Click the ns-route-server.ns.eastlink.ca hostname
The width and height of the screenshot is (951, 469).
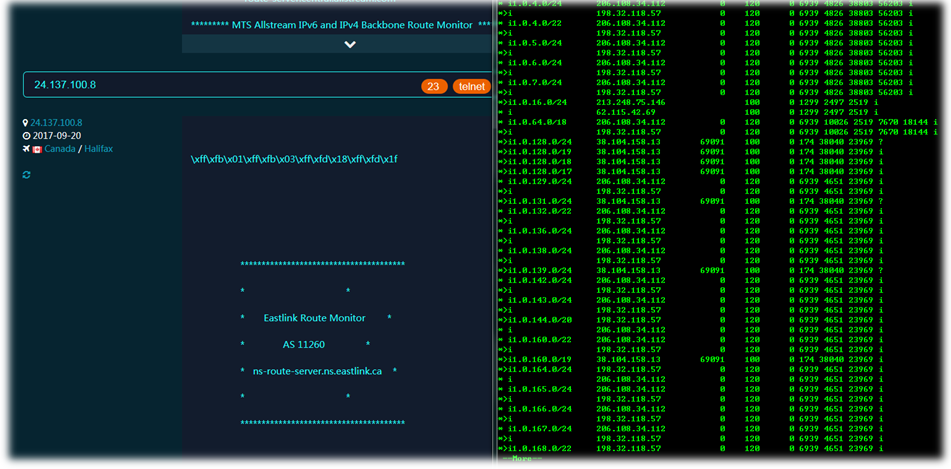coord(317,371)
